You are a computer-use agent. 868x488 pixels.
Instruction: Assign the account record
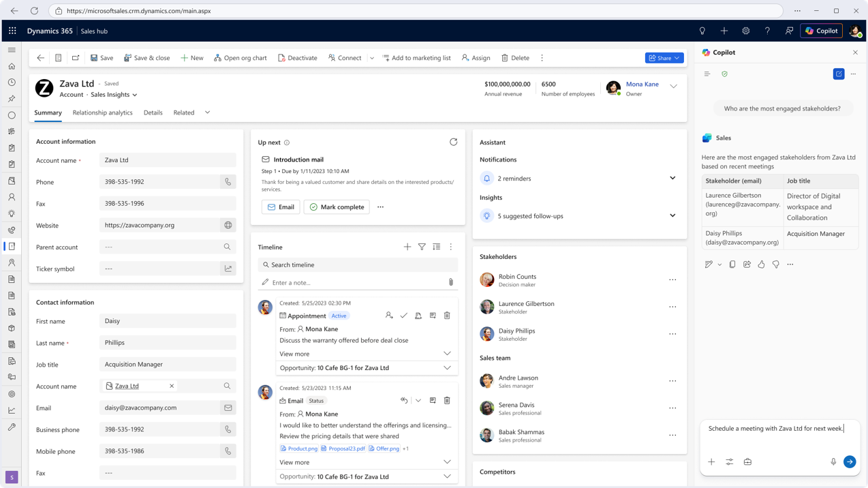coord(476,58)
